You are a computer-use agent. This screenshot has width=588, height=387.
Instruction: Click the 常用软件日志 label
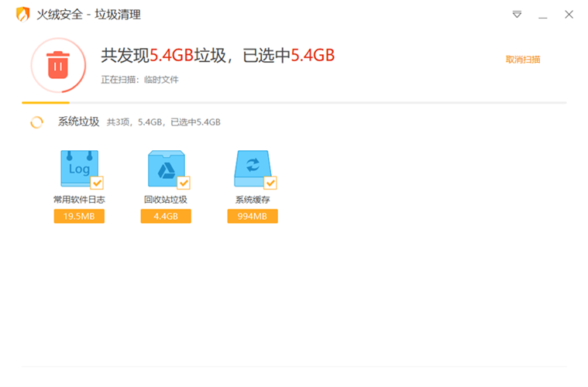[79, 200]
